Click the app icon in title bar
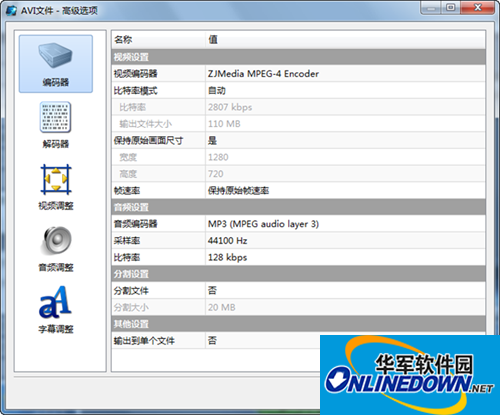This screenshot has height=415, width=500. (11, 10)
